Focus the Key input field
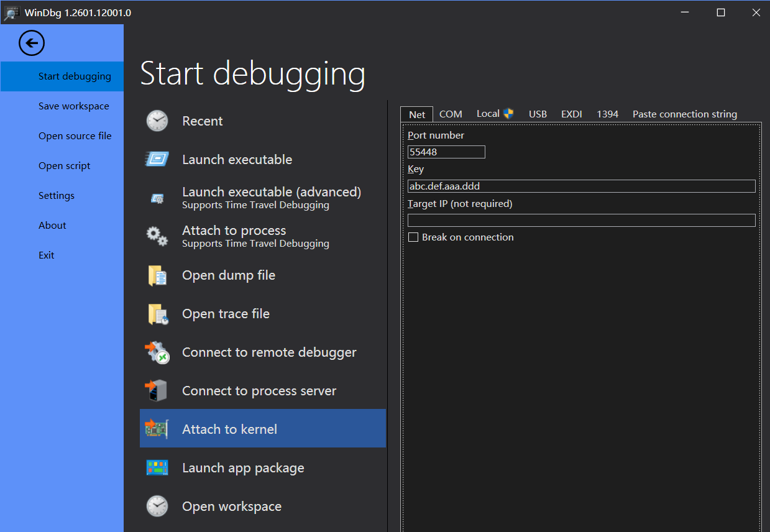 tap(582, 186)
